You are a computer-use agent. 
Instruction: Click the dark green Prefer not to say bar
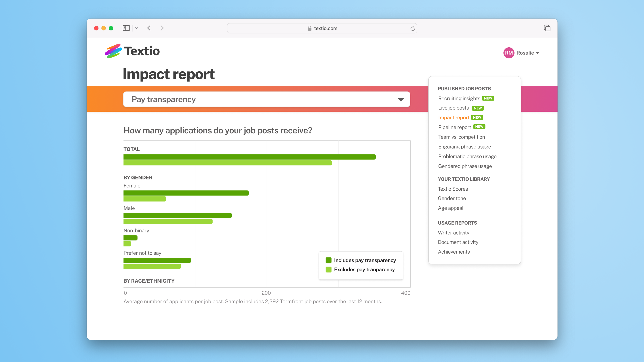[157, 260]
